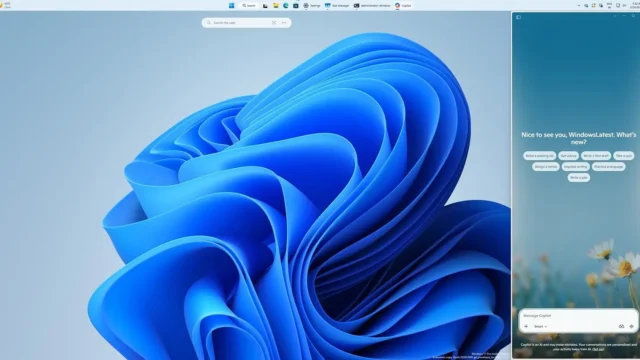Switch to Task Manager taskbar item
This screenshot has width=640, height=360.
click(337, 5)
